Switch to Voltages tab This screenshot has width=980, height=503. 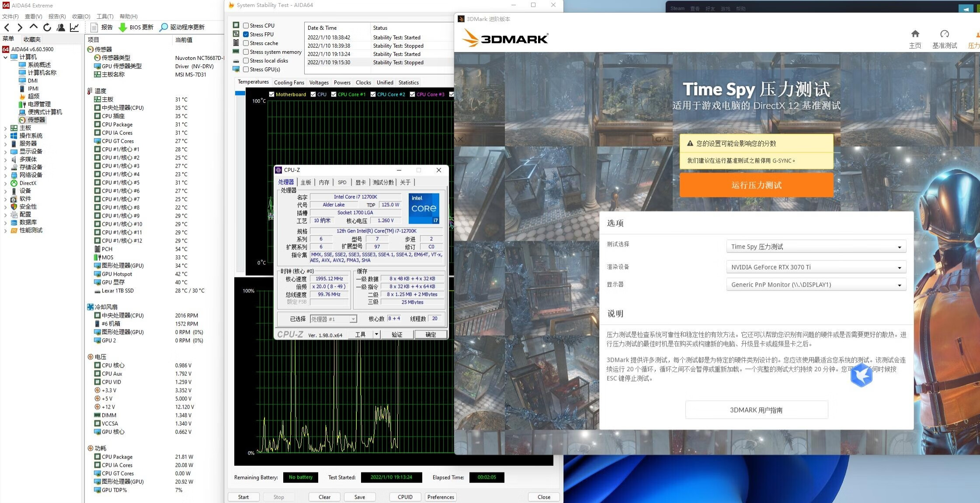pyautogui.click(x=319, y=83)
